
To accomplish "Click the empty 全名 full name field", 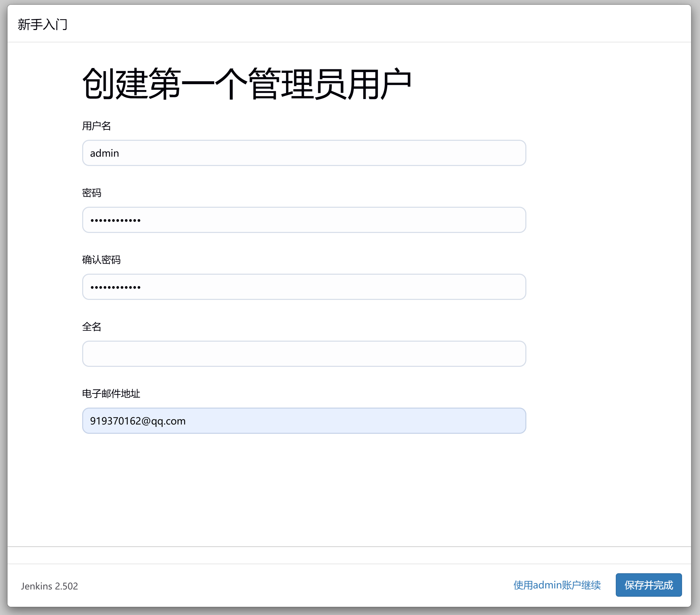I will 304,354.
